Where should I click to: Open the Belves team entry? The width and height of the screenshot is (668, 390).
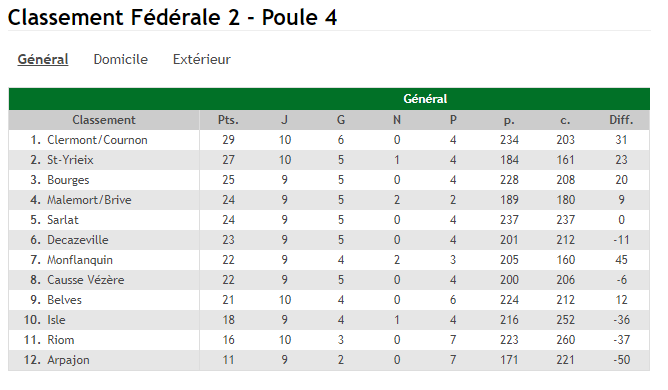64,300
